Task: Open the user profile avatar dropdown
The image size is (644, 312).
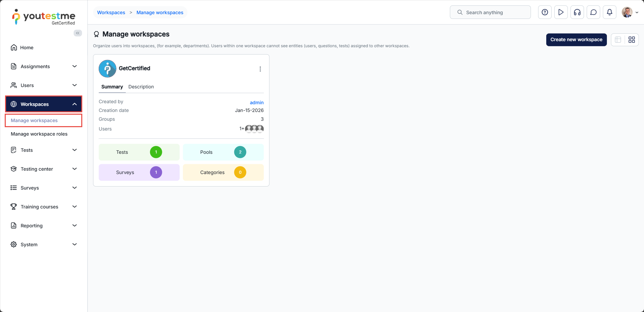Action: (x=630, y=12)
